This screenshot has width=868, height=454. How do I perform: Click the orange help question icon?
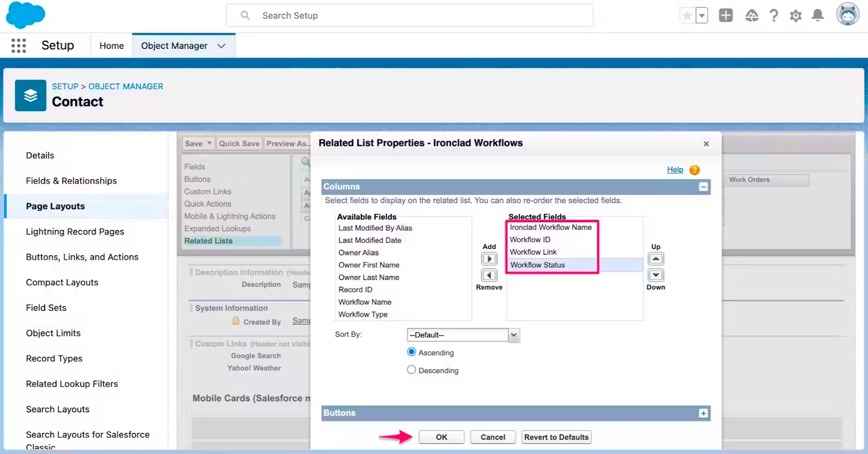(x=694, y=170)
